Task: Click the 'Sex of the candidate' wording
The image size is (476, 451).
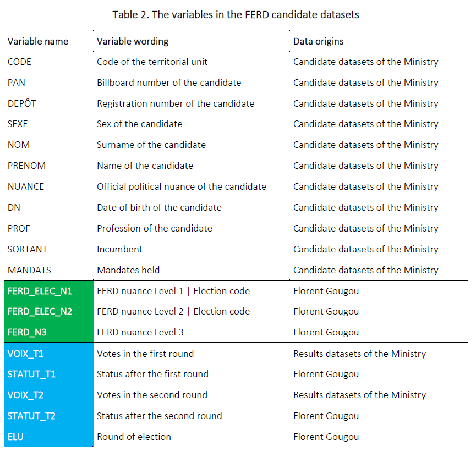Action: pyautogui.click(x=139, y=124)
